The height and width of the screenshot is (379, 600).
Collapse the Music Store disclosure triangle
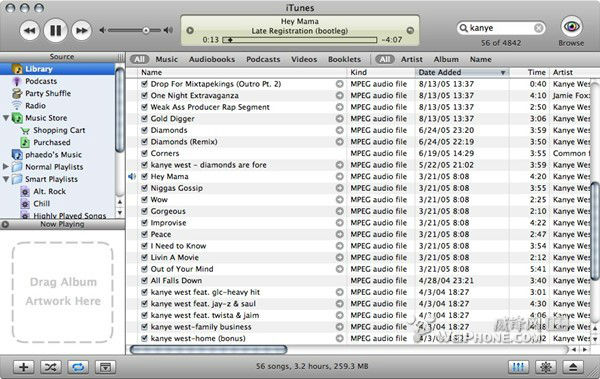pos(6,118)
